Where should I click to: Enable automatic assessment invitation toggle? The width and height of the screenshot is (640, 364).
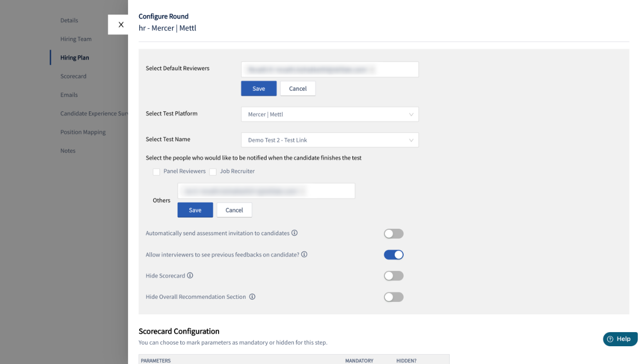pyautogui.click(x=394, y=234)
